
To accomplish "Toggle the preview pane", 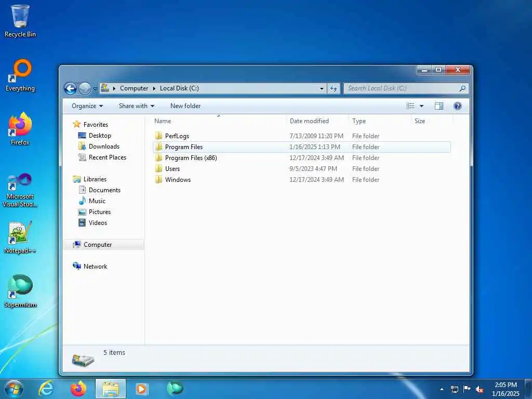I will [438, 106].
